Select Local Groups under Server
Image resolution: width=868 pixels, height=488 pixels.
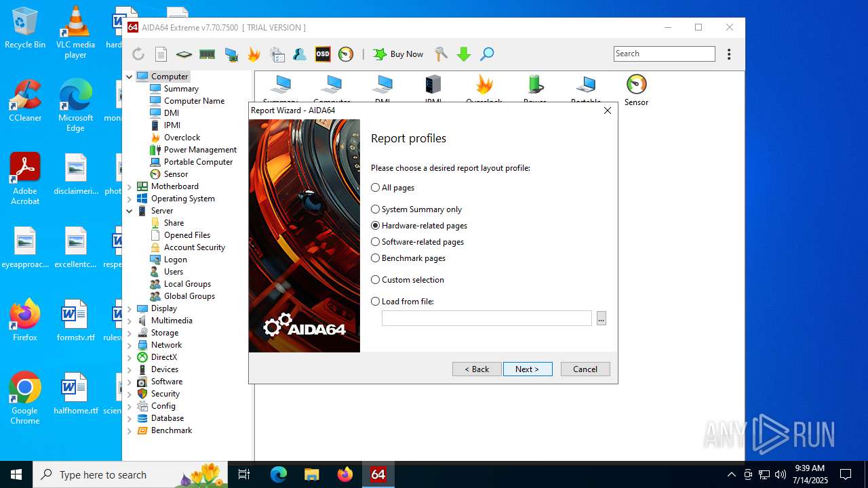187,284
